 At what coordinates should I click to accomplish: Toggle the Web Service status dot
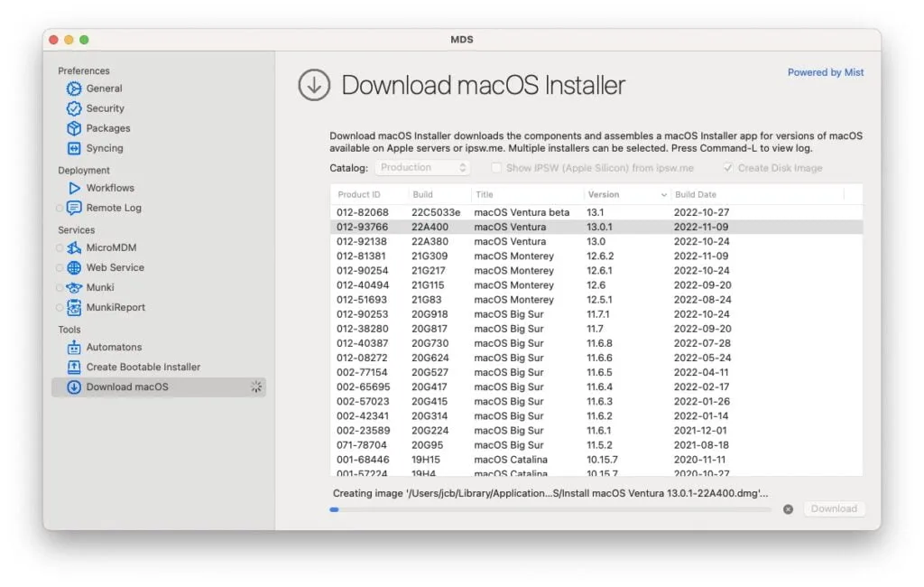tap(60, 268)
